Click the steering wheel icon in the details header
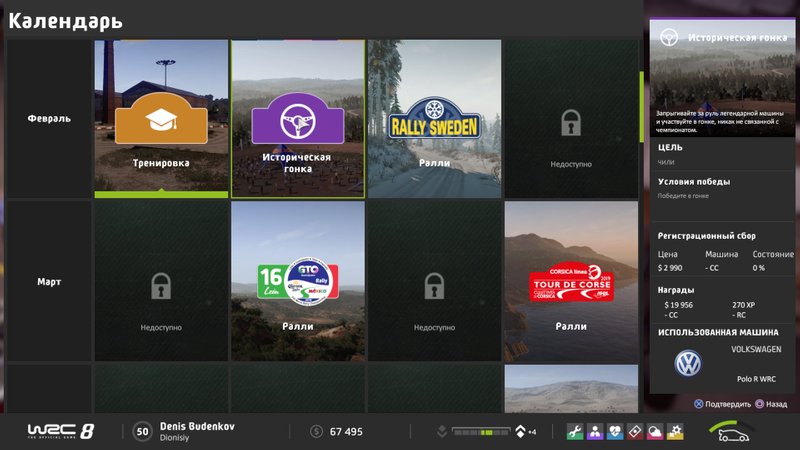The image size is (800, 450). (669, 37)
